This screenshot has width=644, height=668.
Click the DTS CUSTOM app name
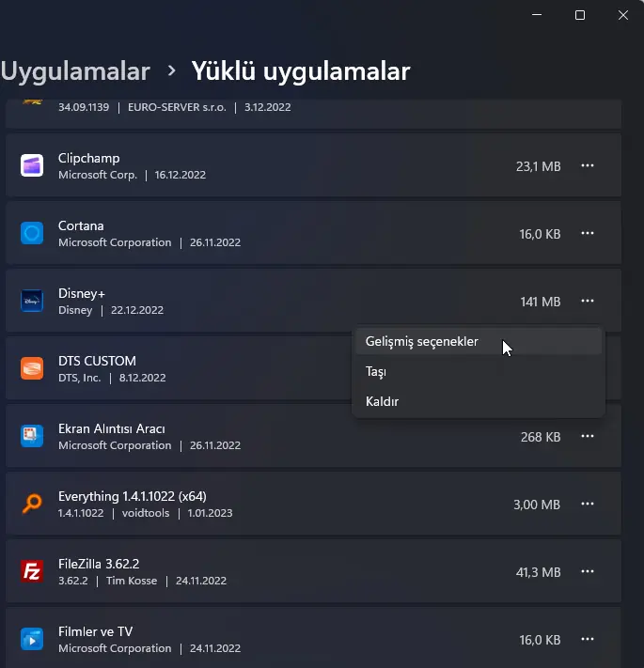tap(97, 361)
